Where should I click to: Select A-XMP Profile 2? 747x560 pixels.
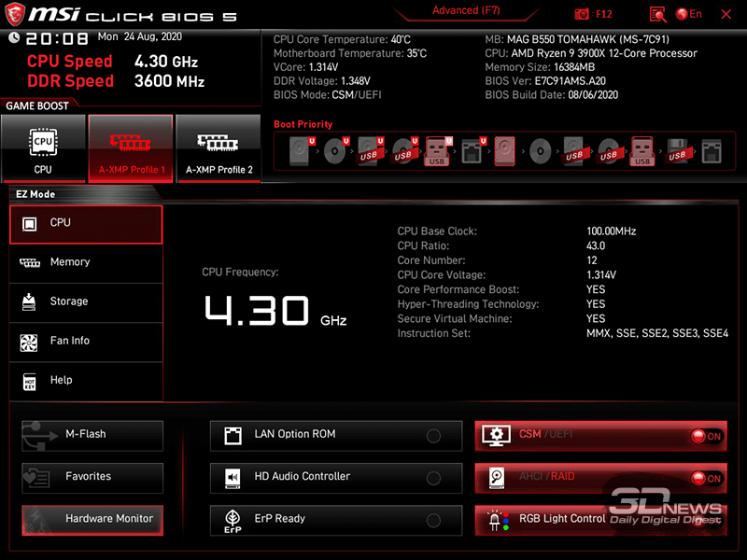coord(218,148)
